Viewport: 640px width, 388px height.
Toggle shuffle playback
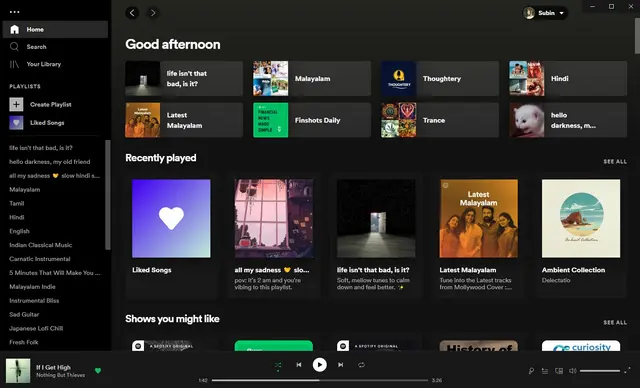click(278, 365)
